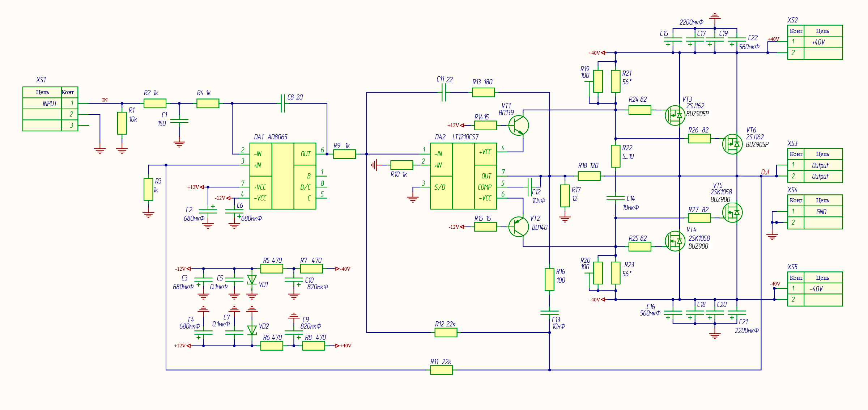The width and height of the screenshot is (868, 410).
Task: Click the C13 capacitor symbol
Action: click(x=549, y=313)
